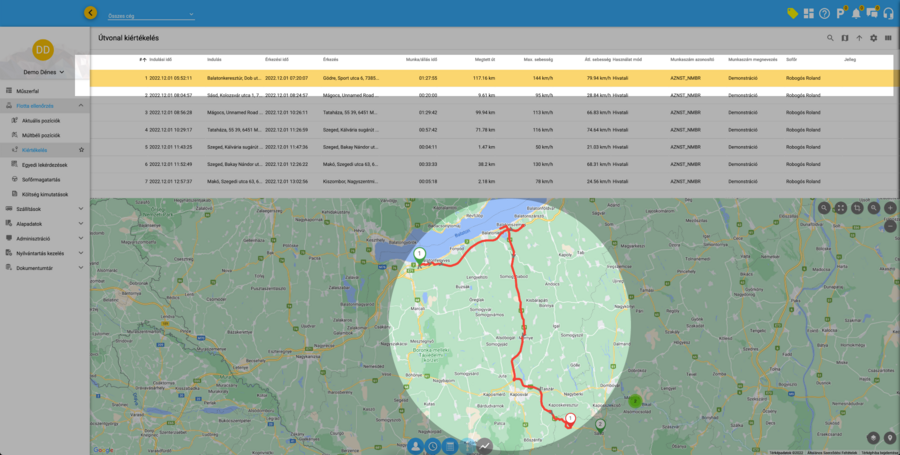The width and height of the screenshot is (900, 455).
Task: Zoom in on the map
Action: coord(890,208)
